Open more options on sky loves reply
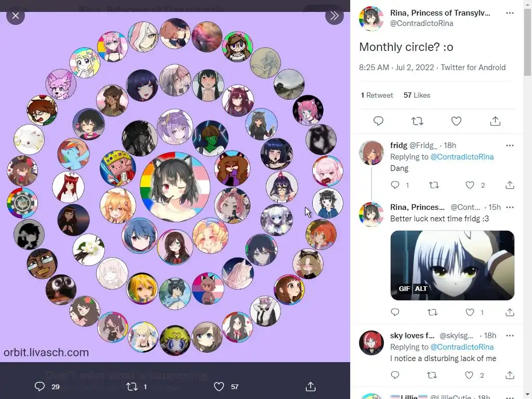This screenshot has height=399, width=532. click(510, 336)
